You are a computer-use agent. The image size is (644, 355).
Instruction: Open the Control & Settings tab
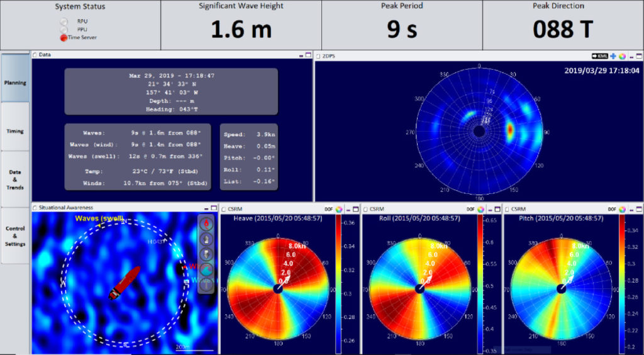(x=15, y=235)
